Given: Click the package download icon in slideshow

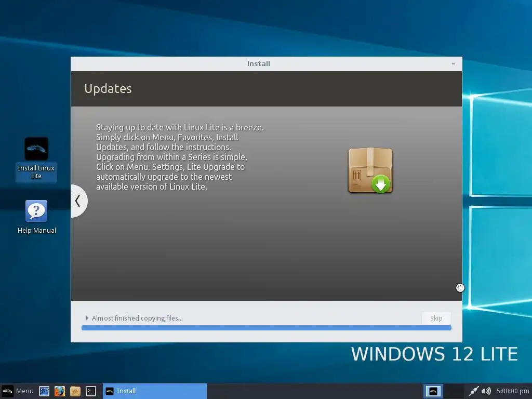Looking at the screenshot, I should [x=370, y=170].
